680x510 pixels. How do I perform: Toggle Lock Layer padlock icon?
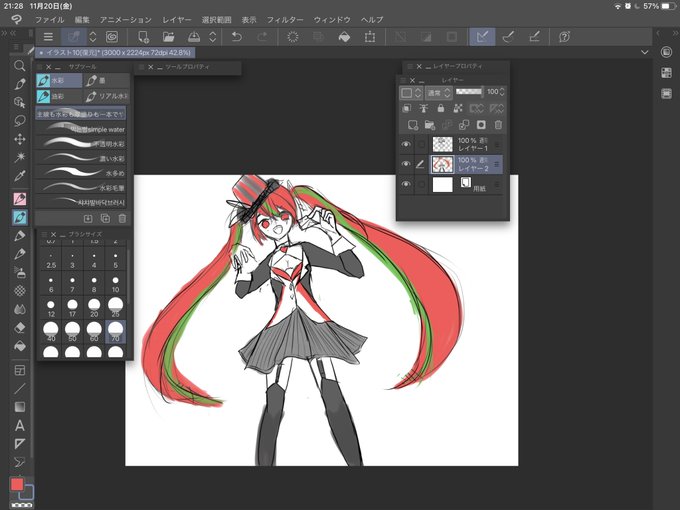click(441, 108)
